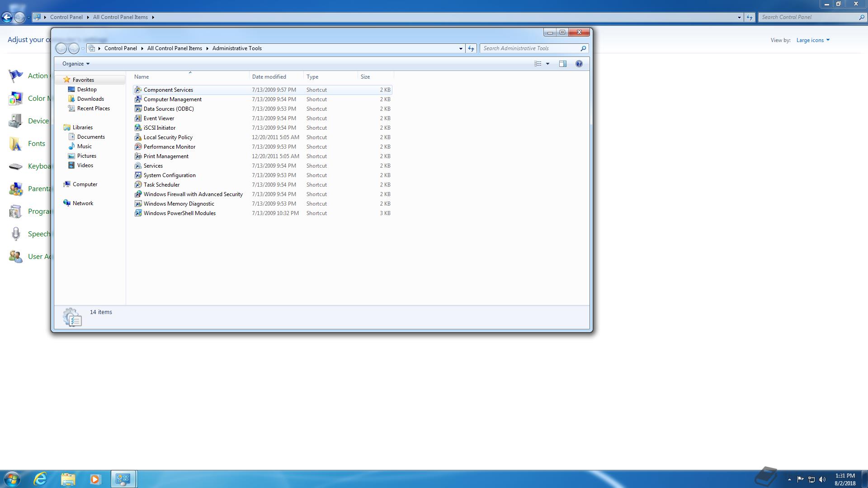Open Music library in navigation pane
This screenshot has width=868, height=488.
point(84,146)
